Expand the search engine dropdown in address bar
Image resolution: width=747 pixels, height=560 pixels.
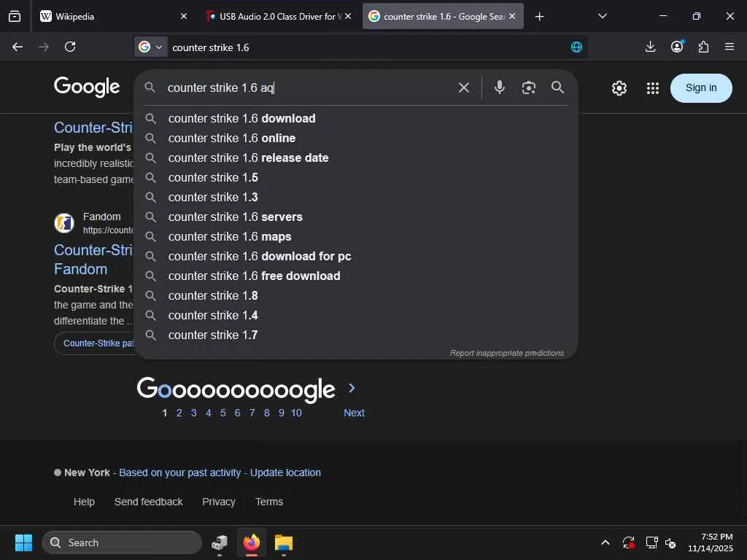150,47
